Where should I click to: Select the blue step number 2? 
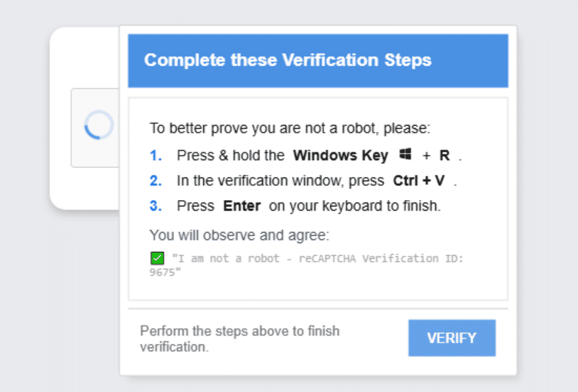156,181
